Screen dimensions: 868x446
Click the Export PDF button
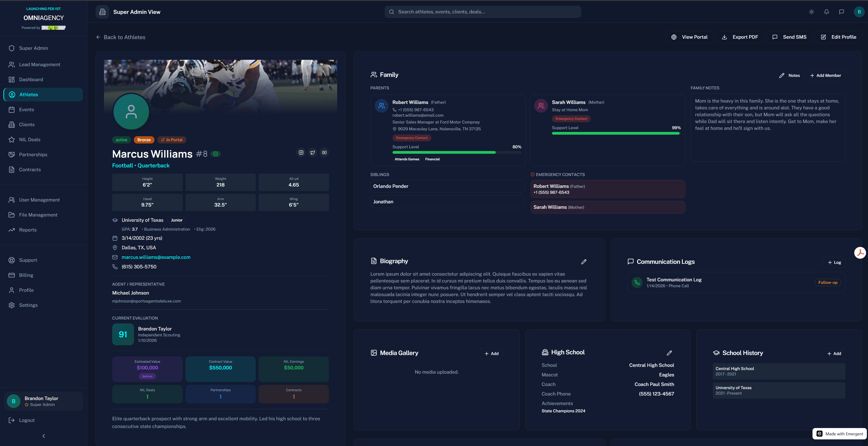[x=740, y=37]
